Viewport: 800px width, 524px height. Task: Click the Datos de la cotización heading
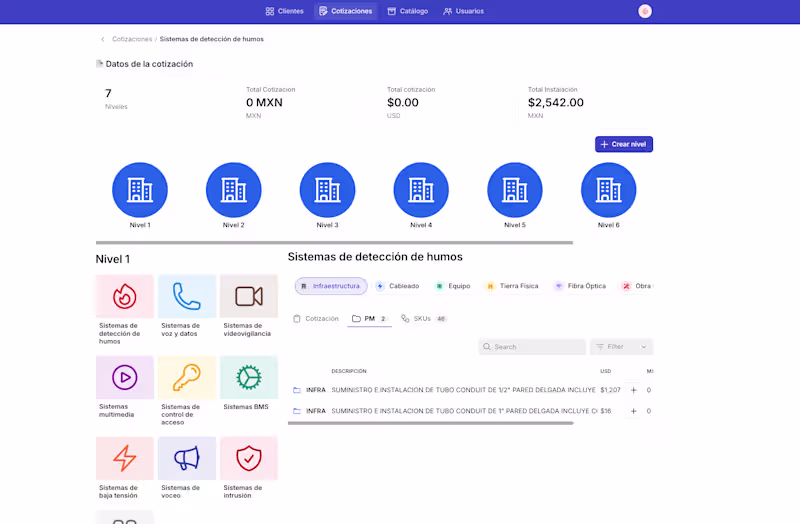point(149,64)
